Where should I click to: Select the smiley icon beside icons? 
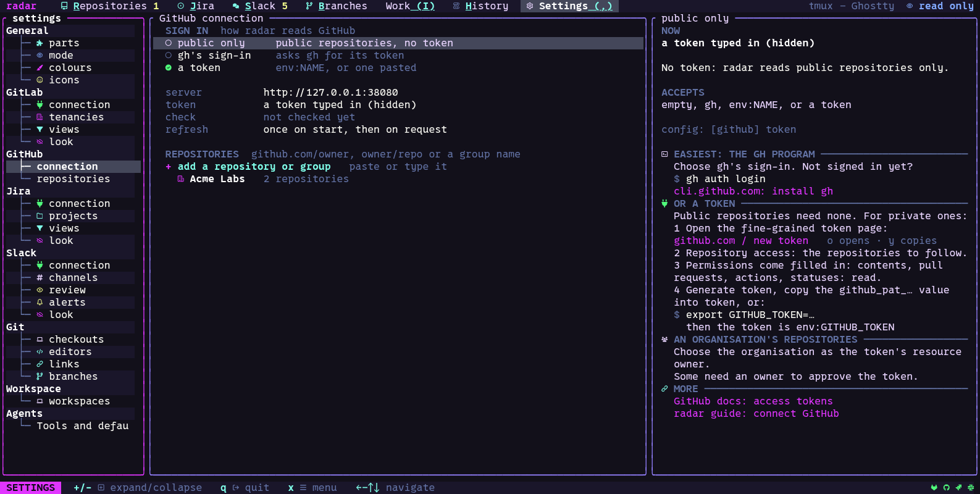coord(40,80)
